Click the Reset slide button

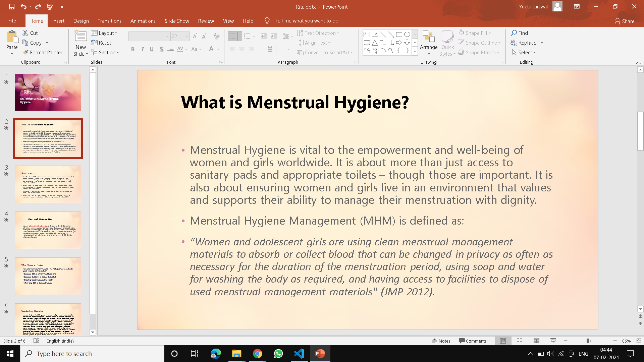click(x=101, y=43)
